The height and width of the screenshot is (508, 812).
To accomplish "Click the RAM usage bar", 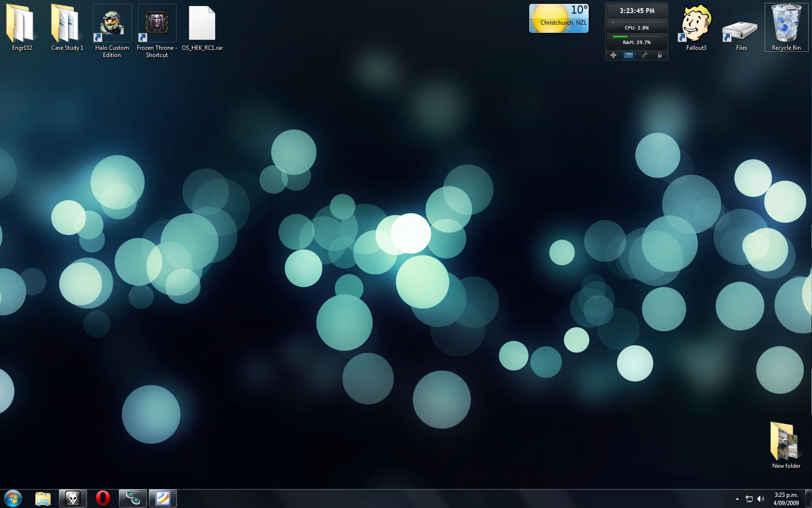I will point(637,37).
